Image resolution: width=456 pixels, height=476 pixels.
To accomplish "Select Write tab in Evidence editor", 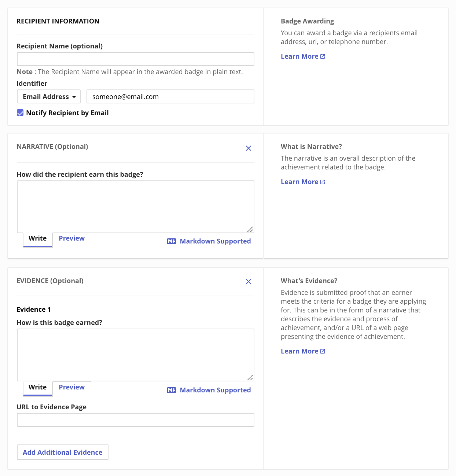I will 37,387.
